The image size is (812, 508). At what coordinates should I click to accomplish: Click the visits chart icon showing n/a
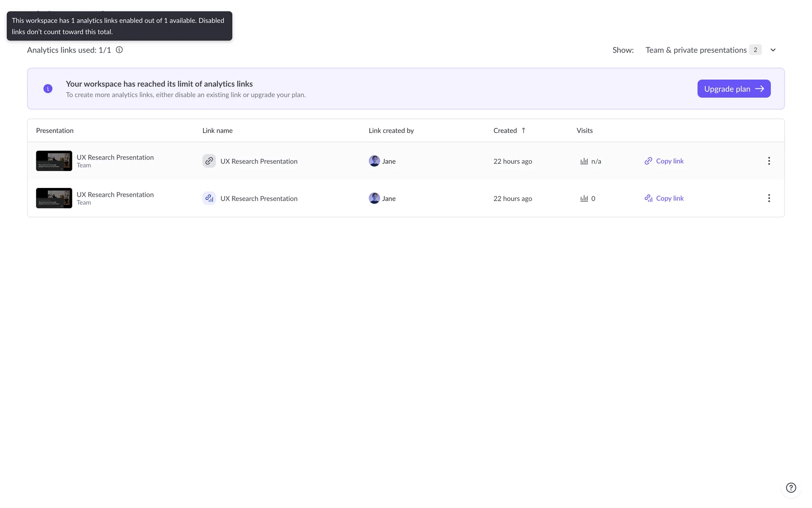pyautogui.click(x=584, y=161)
